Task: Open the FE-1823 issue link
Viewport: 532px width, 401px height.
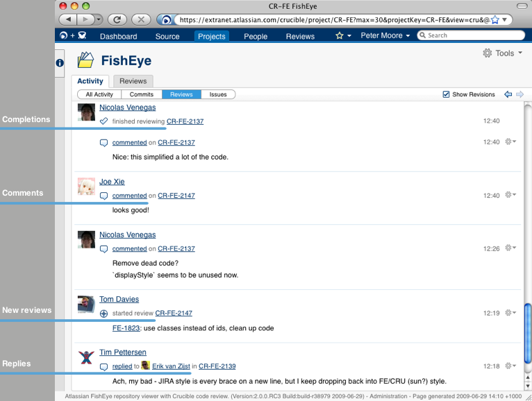Action: point(126,328)
